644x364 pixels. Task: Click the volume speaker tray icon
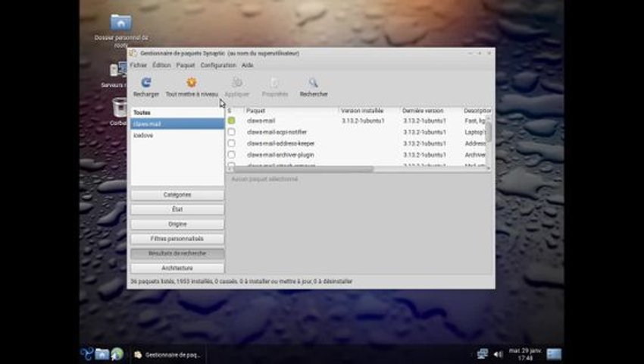click(498, 354)
